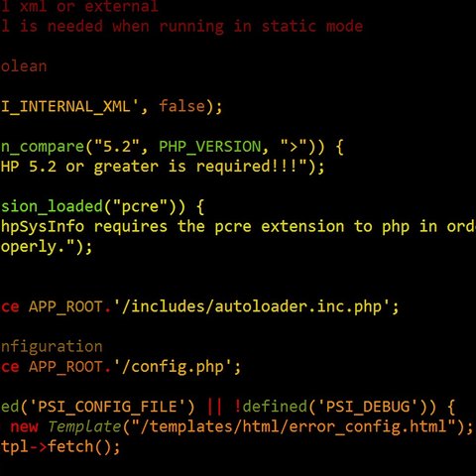Image resolution: width=476 pixels, height=476 pixels.
Task: Click the 'PSI_CONFIG_FILE' string
Action: click(x=108, y=407)
